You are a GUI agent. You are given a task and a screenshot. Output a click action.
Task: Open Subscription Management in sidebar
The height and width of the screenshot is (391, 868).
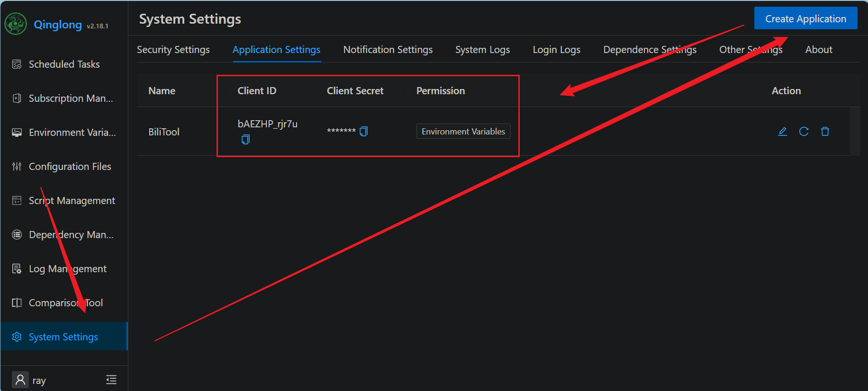(71, 98)
